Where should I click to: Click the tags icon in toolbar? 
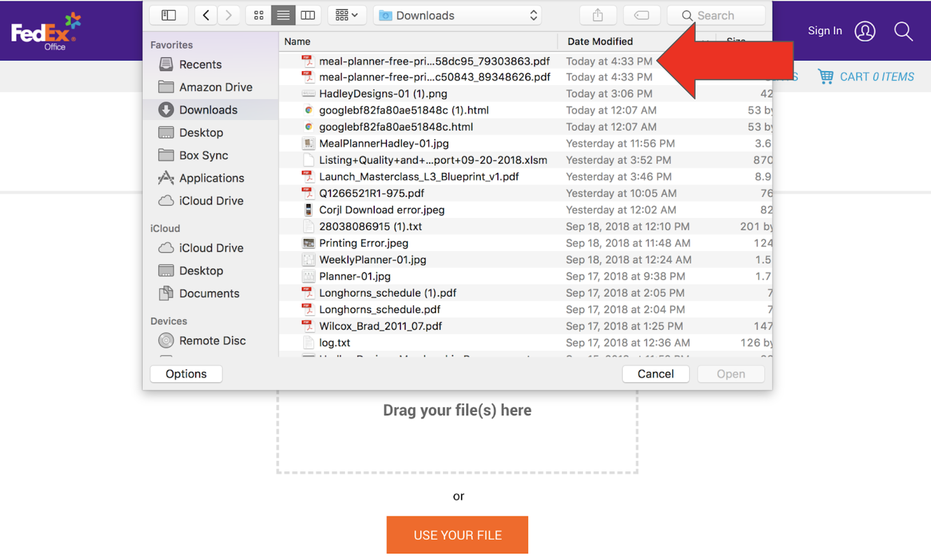click(x=641, y=15)
